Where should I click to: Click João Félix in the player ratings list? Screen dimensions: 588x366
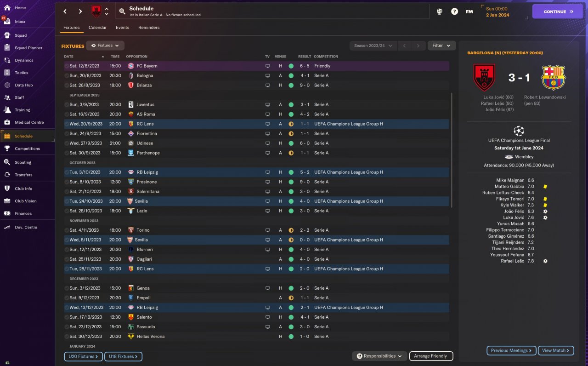[x=514, y=212]
